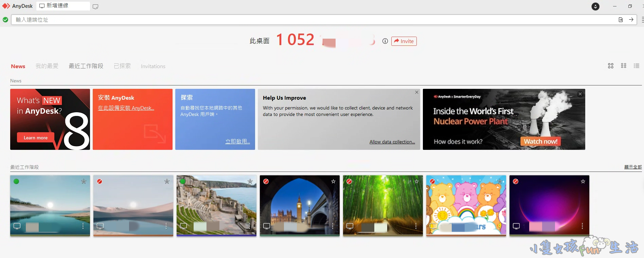The height and width of the screenshot is (258, 644).
Task: Switch to the Invitations tab
Action: pyautogui.click(x=153, y=66)
